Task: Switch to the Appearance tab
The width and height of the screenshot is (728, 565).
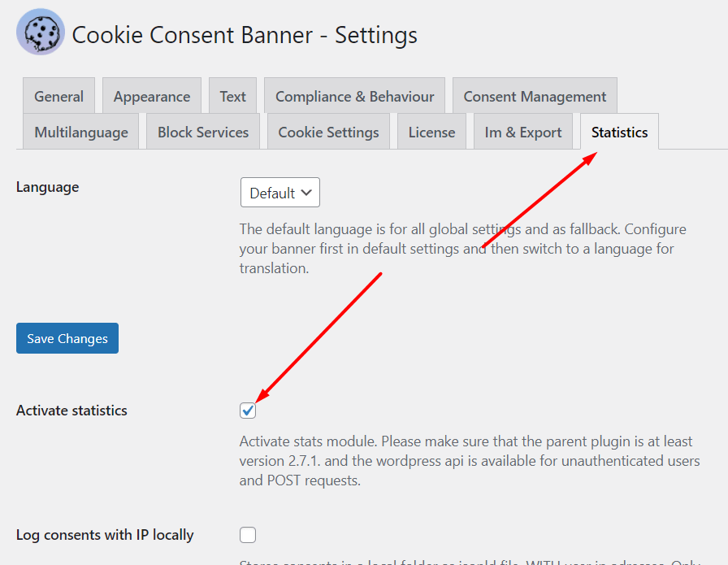Action: [152, 96]
